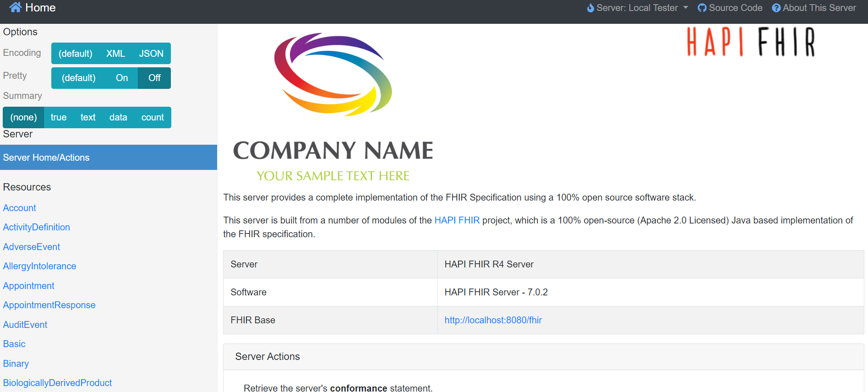Click the FHIR Base label cell

pyautogui.click(x=330, y=320)
